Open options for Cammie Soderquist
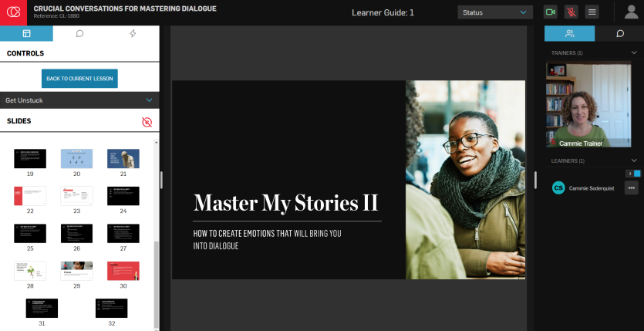Viewport: 644px width, 331px height. click(631, 188)
